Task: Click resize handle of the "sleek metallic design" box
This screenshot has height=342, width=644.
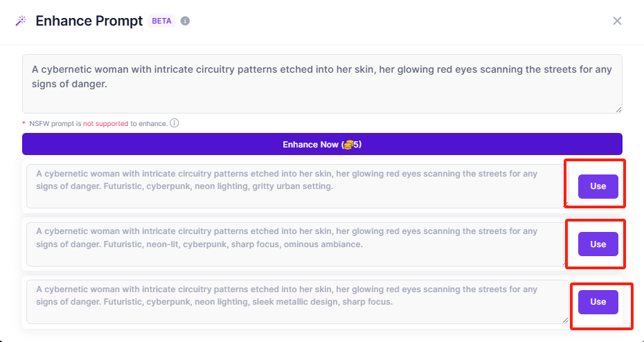Action: (x=565, y=320)
